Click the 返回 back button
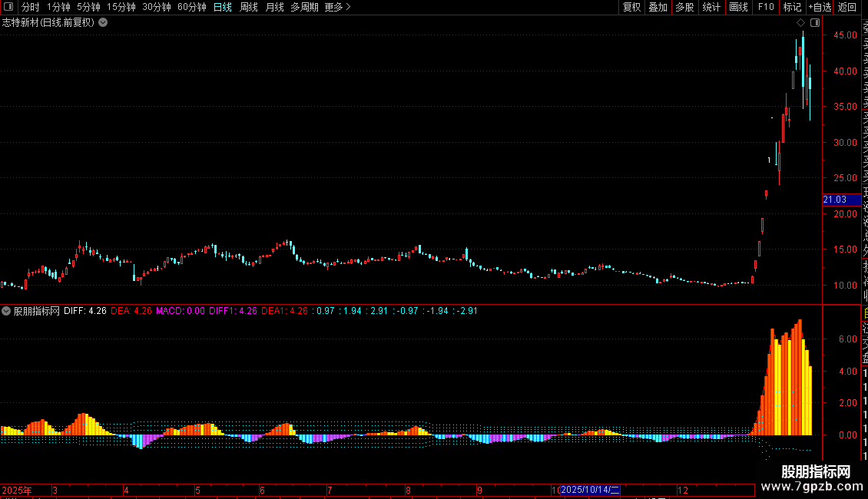The width and height of the screenshot is (868, 499). pos(847,7)
